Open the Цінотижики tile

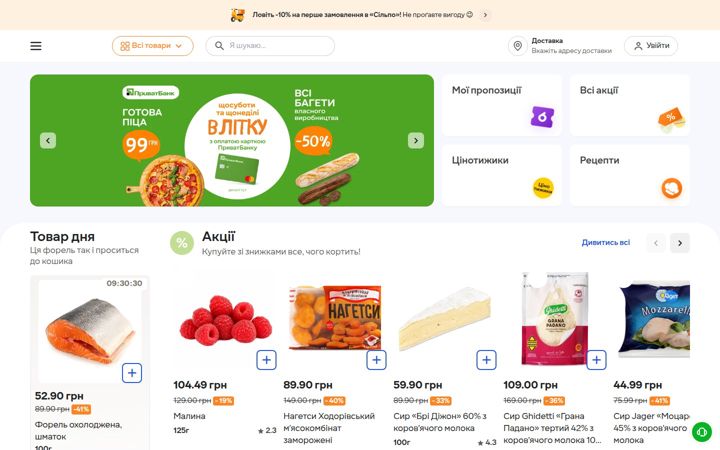point(502,175)
